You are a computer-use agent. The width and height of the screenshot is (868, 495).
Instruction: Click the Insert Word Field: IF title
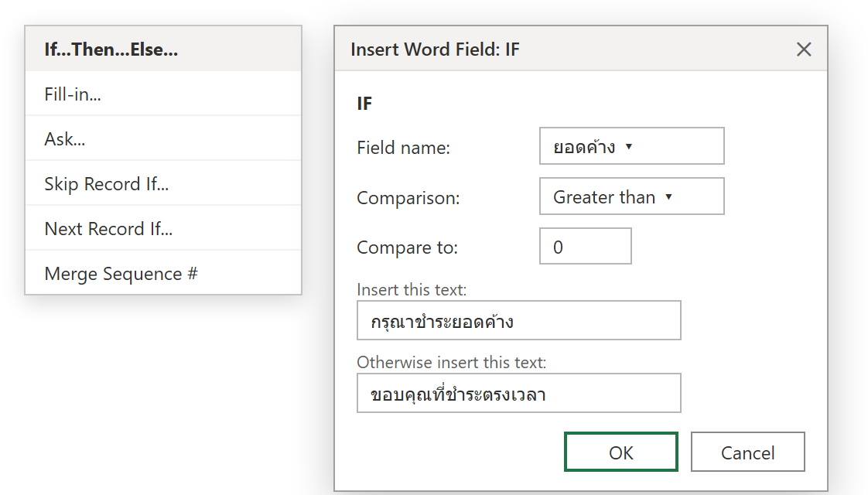click(x=435, y=49)
